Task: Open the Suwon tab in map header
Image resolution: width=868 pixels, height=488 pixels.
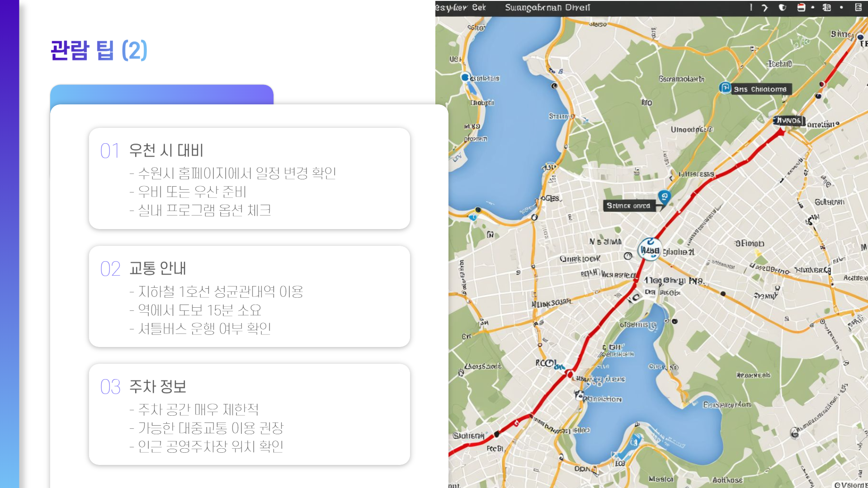Action: tap(547, 8)
